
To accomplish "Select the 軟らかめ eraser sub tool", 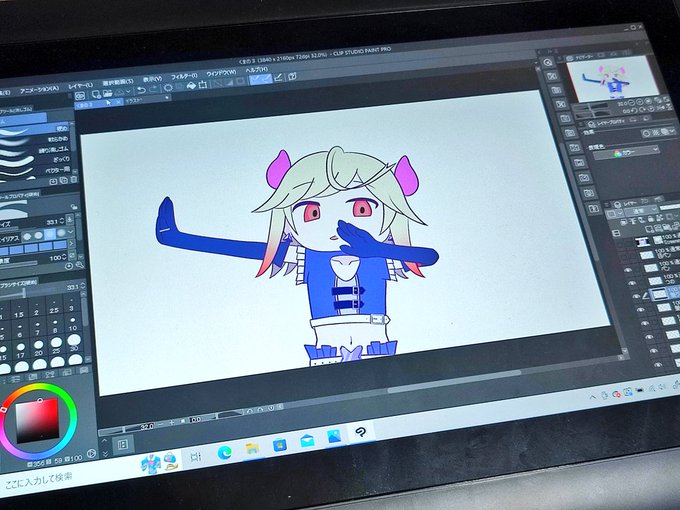I will 34,141.
